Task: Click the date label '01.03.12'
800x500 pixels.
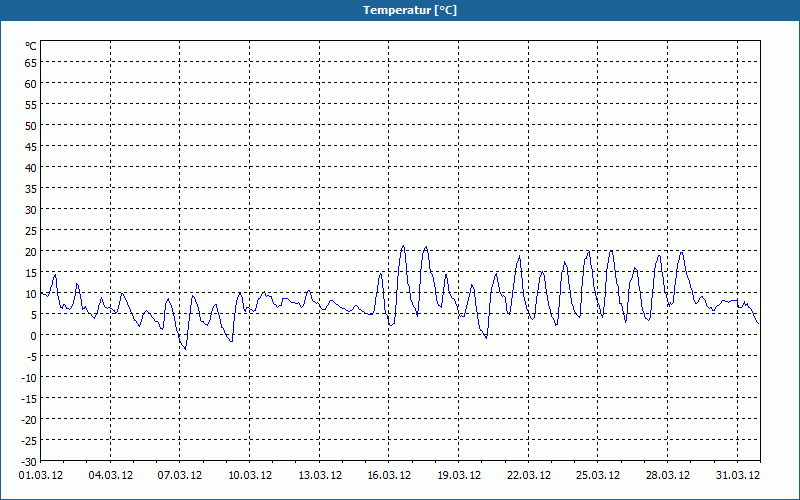Action: coord(41,476)
